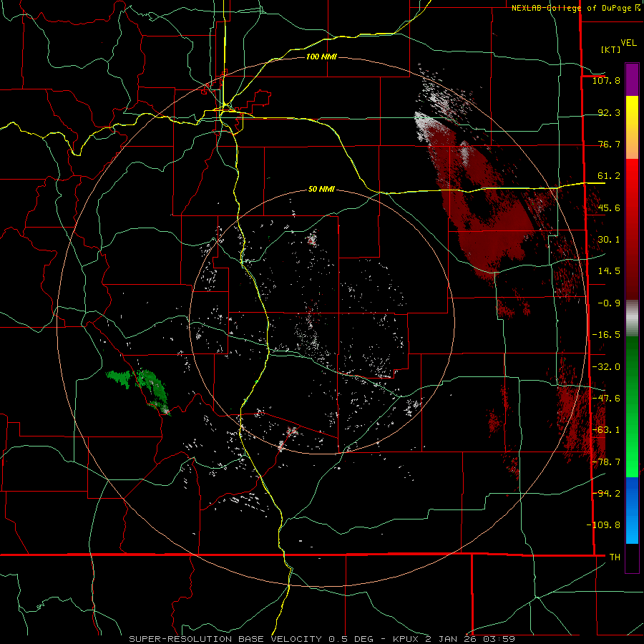
Task: Click the 100 NMI range ring label
Action: tap(321, 57)
